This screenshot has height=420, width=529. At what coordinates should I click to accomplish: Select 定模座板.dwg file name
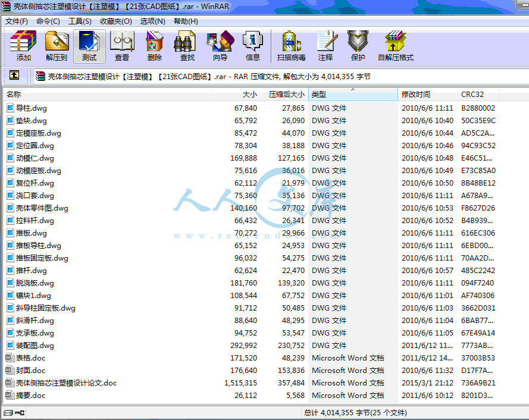[39, 133]
